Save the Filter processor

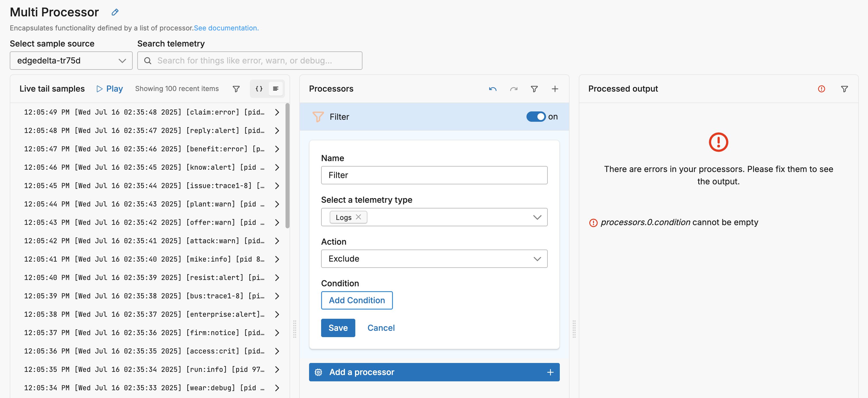(338, 328)
